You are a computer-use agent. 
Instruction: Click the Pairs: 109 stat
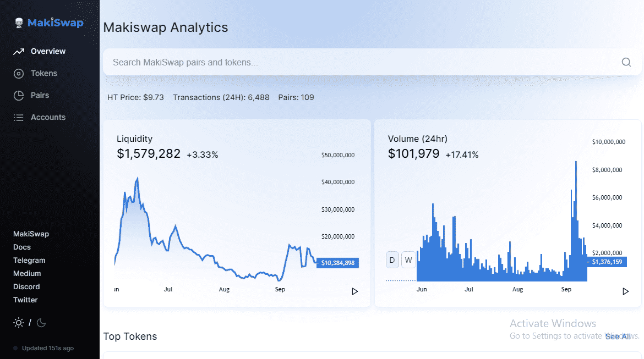point(296,97)
